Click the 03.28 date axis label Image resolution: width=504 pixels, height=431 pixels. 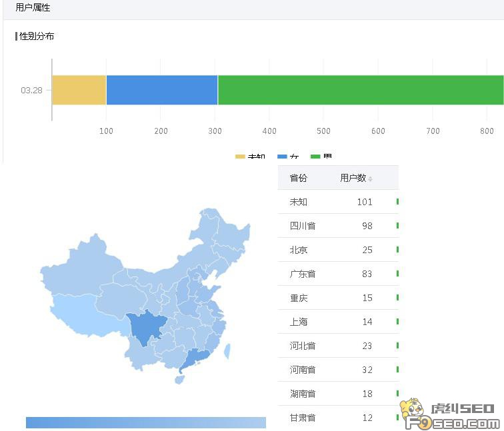click(x=31, y=90)
